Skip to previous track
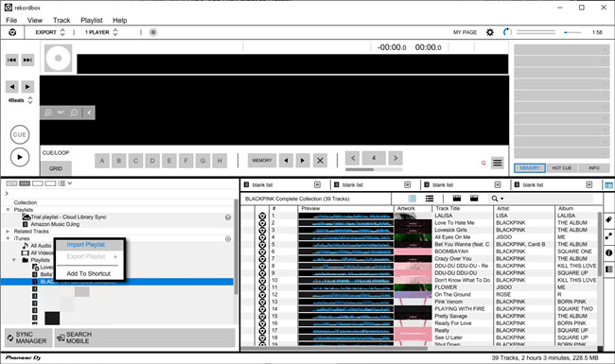Screen dimensions: 615x364 tap(11, 60)
